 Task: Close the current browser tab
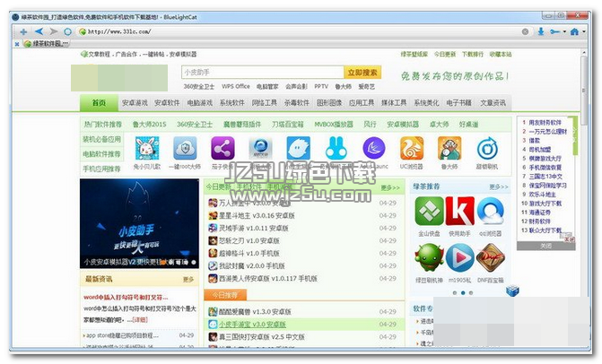[16, 44]
